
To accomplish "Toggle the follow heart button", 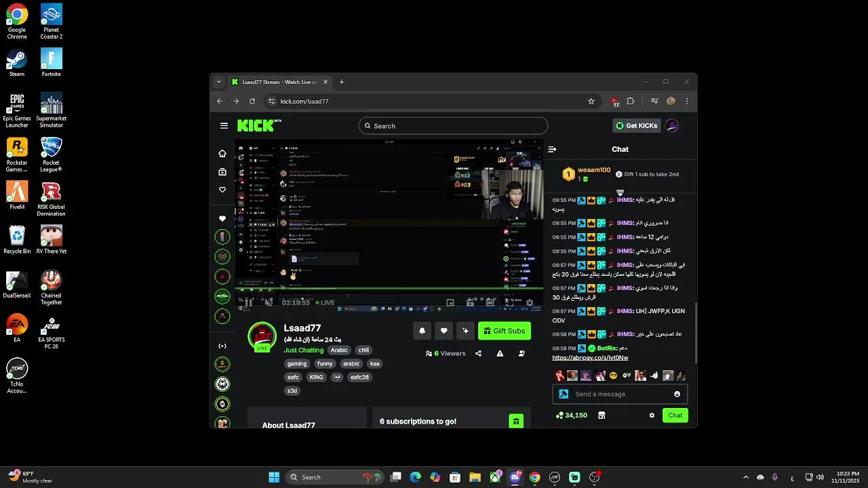I will 443,331.
